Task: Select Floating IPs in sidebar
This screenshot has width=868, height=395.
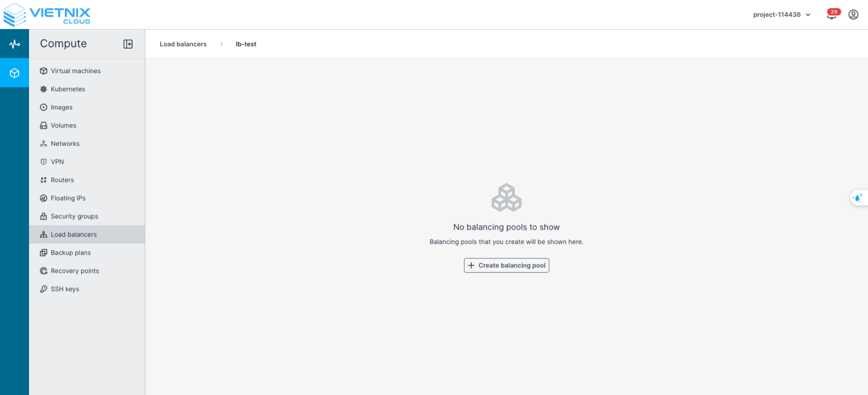Action: [68, 198]
